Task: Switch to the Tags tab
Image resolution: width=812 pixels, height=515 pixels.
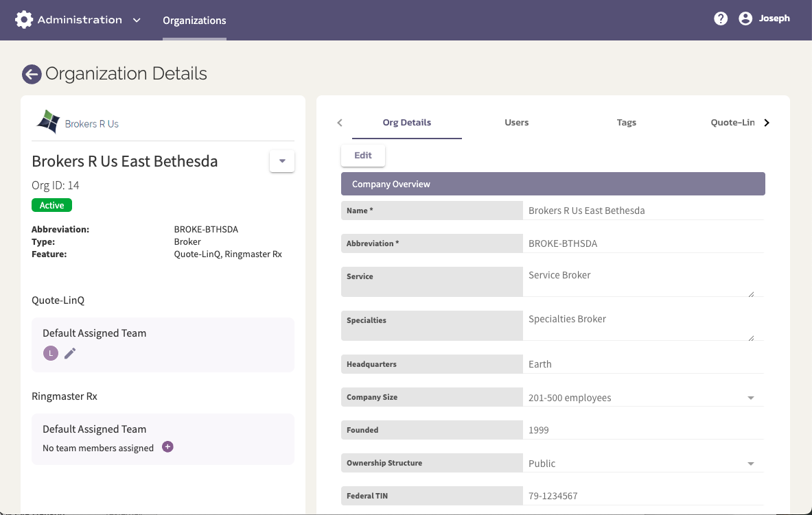Action: point(626,123)
